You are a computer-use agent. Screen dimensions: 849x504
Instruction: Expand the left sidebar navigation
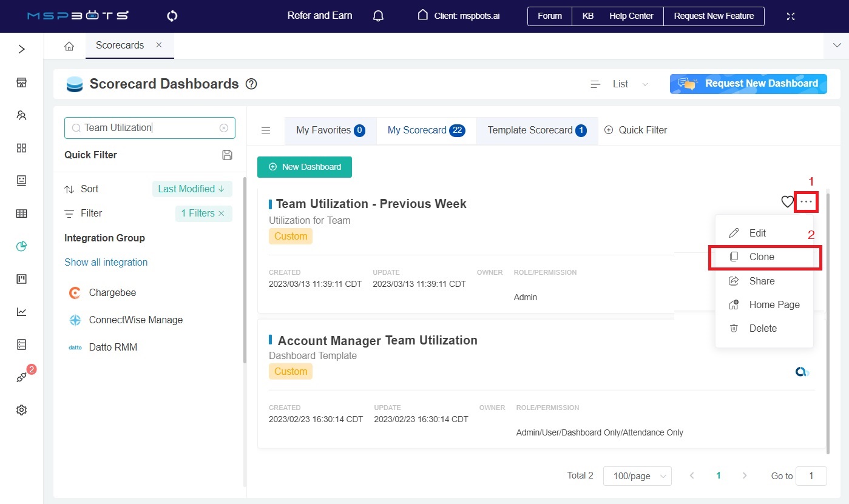tap(22, 49)
